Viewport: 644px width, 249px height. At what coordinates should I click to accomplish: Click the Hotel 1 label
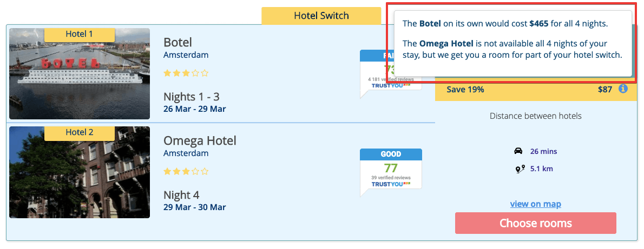(x=79, y=34)
